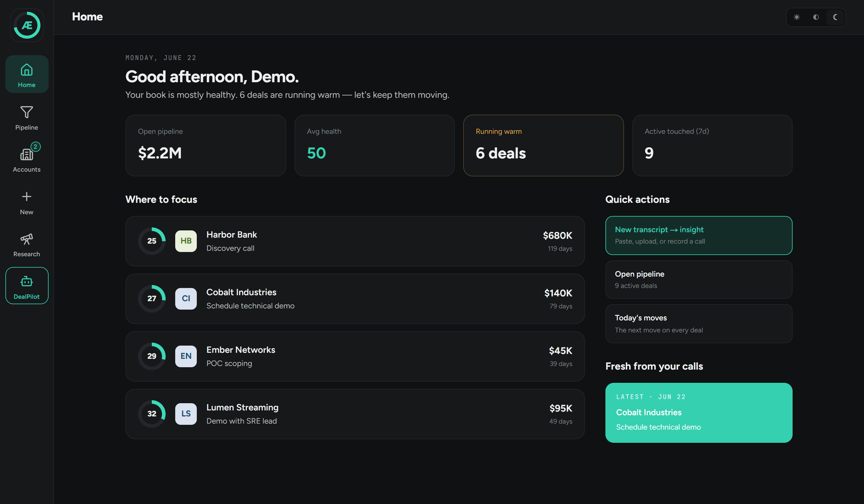Click the POC scoping next step text
Screen dimensions: 864x504
click(229, 363)
